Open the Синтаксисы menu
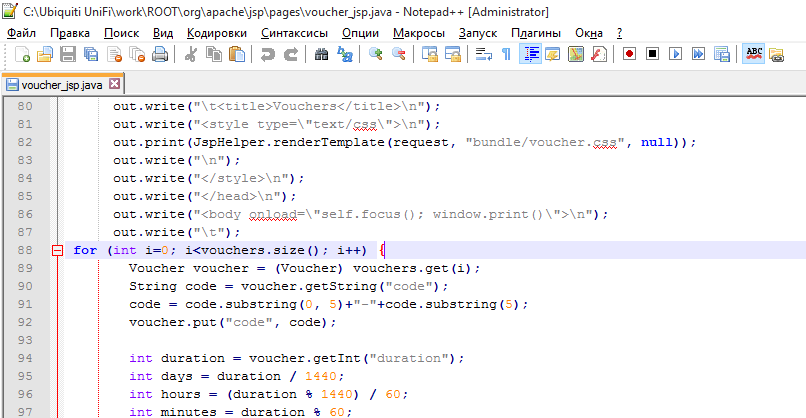Screen dimensions: 806x418 coord(294,33)
